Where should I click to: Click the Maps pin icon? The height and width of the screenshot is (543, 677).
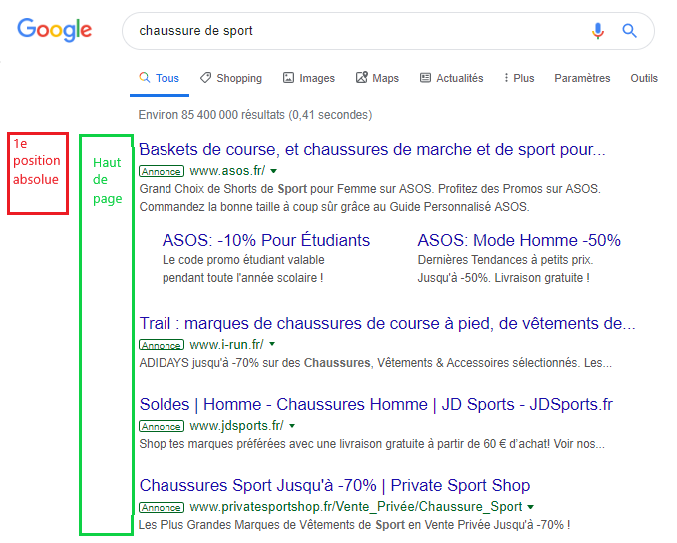(361, 77)
